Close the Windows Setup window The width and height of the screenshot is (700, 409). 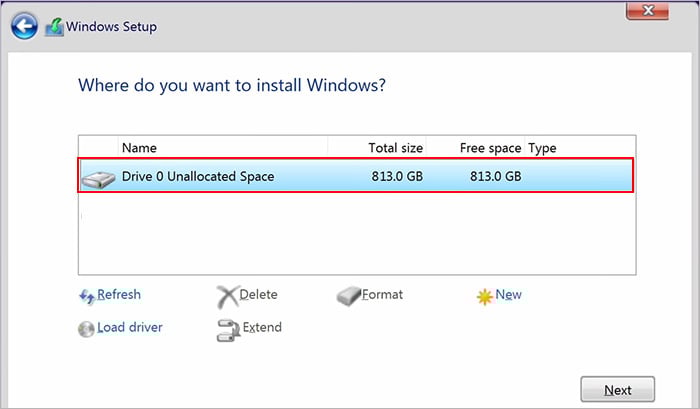coord(646,12)
